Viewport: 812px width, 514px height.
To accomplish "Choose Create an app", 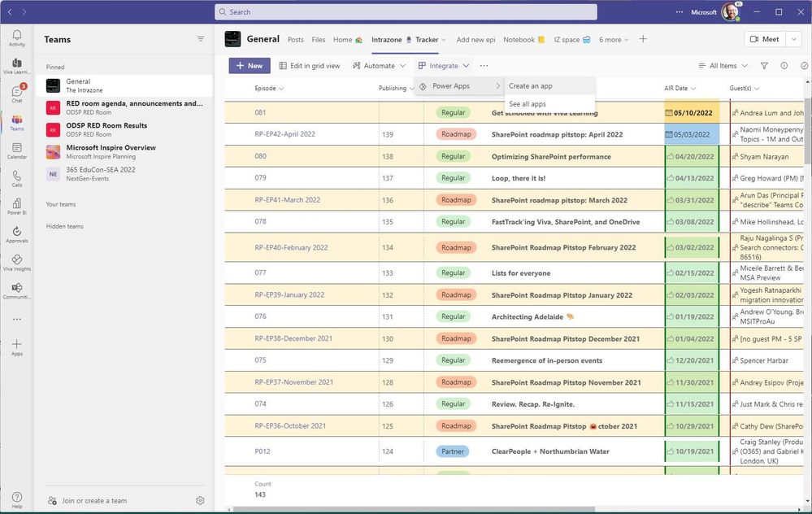I will click(x=549, y=86).
